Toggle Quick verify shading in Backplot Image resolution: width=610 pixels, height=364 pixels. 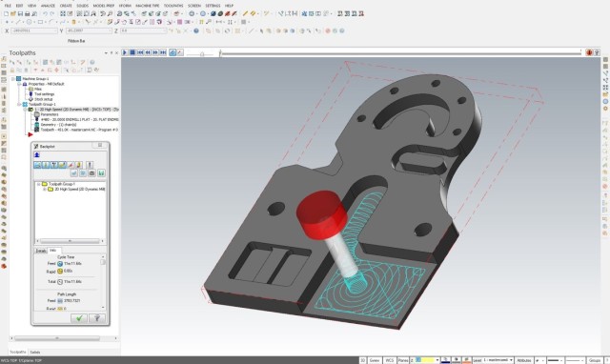point(79,165)
